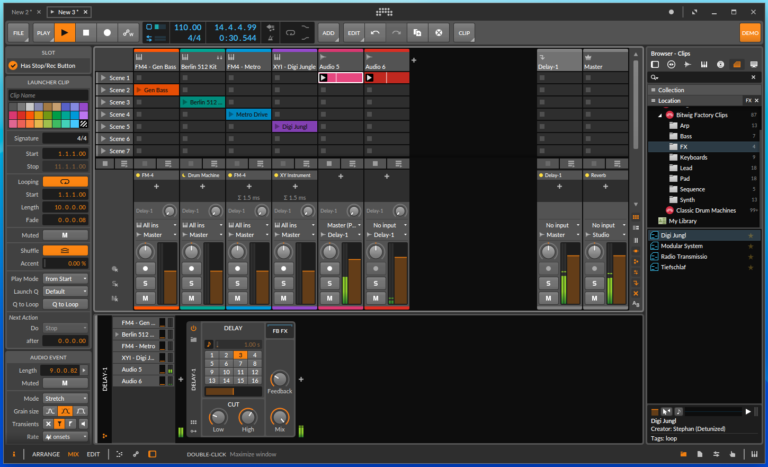Open Master track output Studio dropdown
Screen dimensions: 768x467
click(x=605, y=235)
